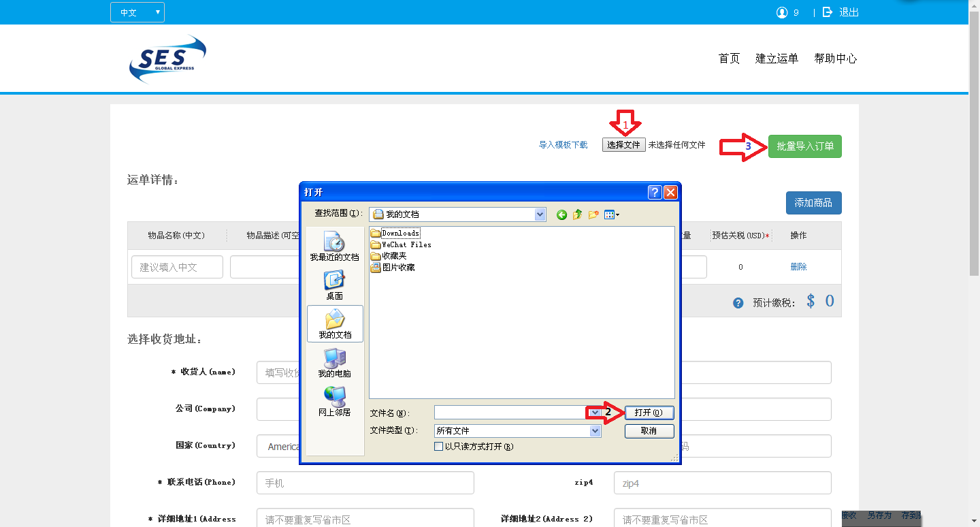Image resolution: width=980 pixels, height=527 pixels.
Task: Select 桌面 in places bar
Action: click(x=334, y=285)
